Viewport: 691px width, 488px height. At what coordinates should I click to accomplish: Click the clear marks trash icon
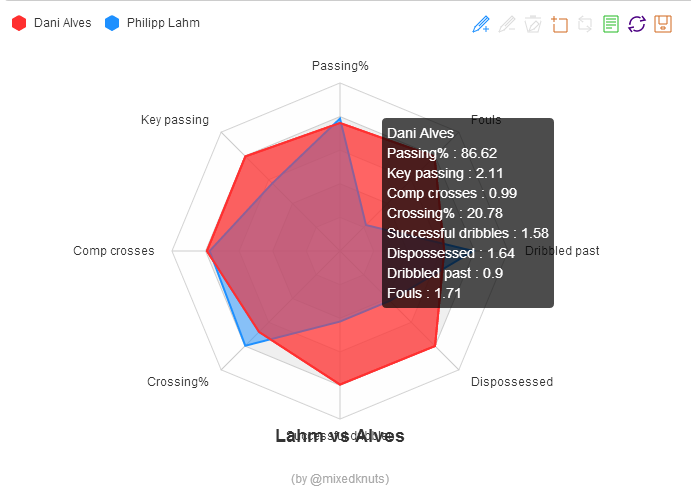point(533,24)
